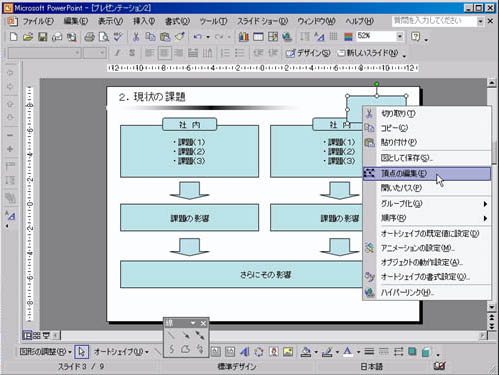This screenshot has height=375, width=499.
Task: Click the 3-D style icon
Action: tap(426, 352)
